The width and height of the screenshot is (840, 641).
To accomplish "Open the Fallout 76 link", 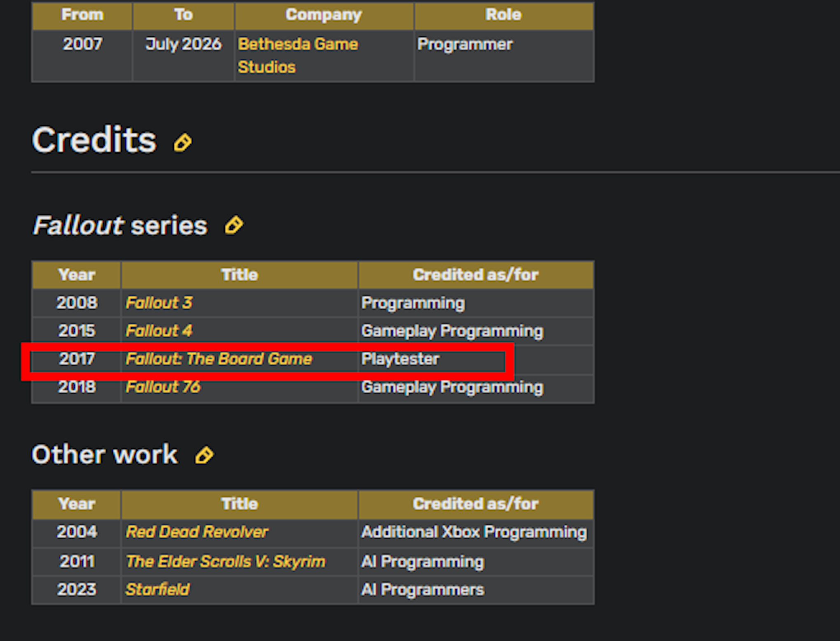I will tap(163, 387).
